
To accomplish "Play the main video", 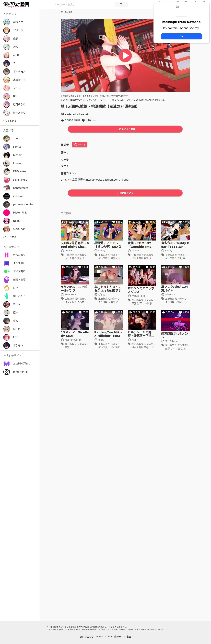I will click(125, 55).
